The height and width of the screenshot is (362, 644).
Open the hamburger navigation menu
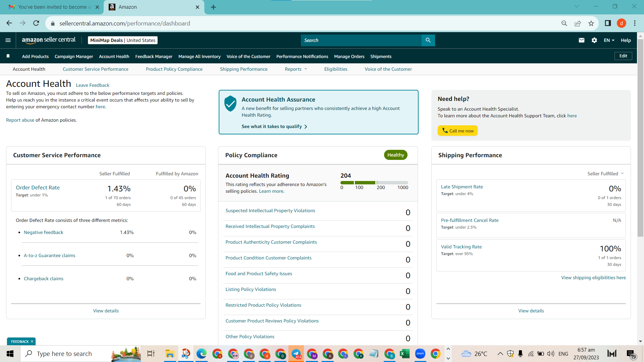pyautogui.click(x=8, y=40)
